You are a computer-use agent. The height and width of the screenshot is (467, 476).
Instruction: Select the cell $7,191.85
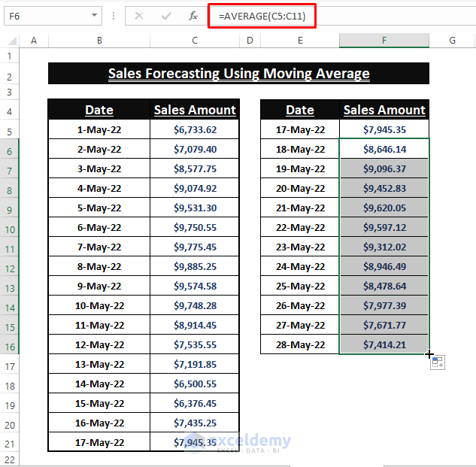tap(195, 365)
